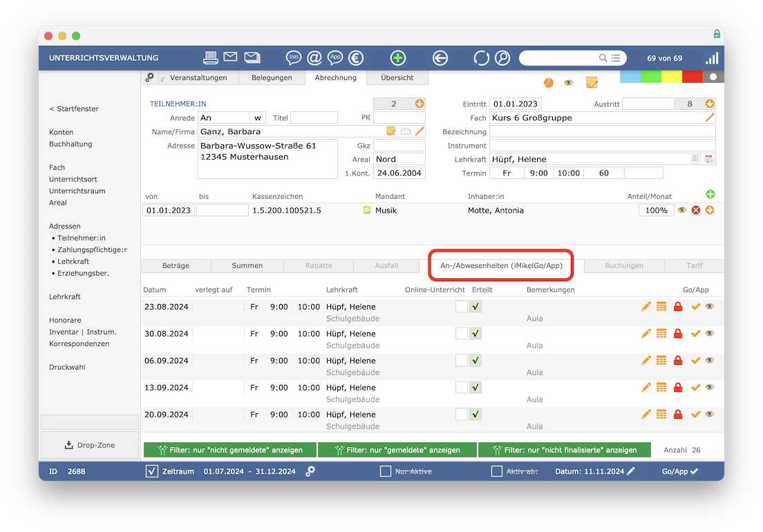
Task: Toggle Erteilt checkbox for 06.09.2024
Action: coord(475,361)
